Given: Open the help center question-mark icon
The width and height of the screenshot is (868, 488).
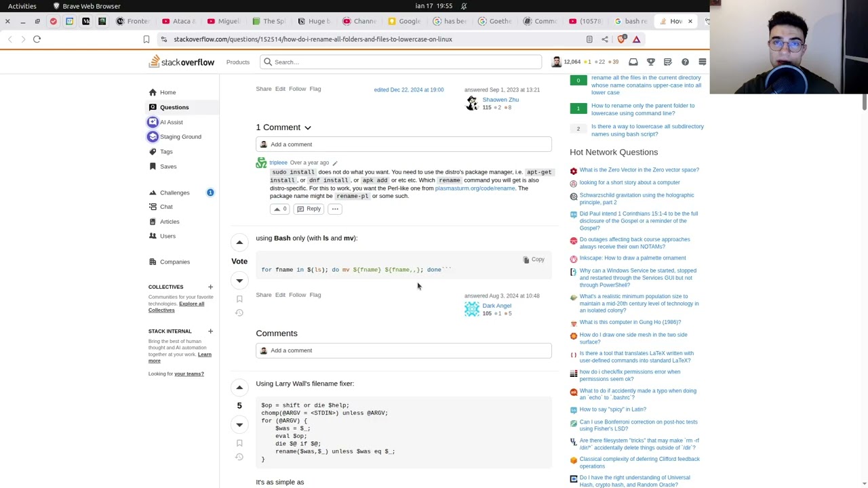Looking at the screenshot, I should coord(685,62).
